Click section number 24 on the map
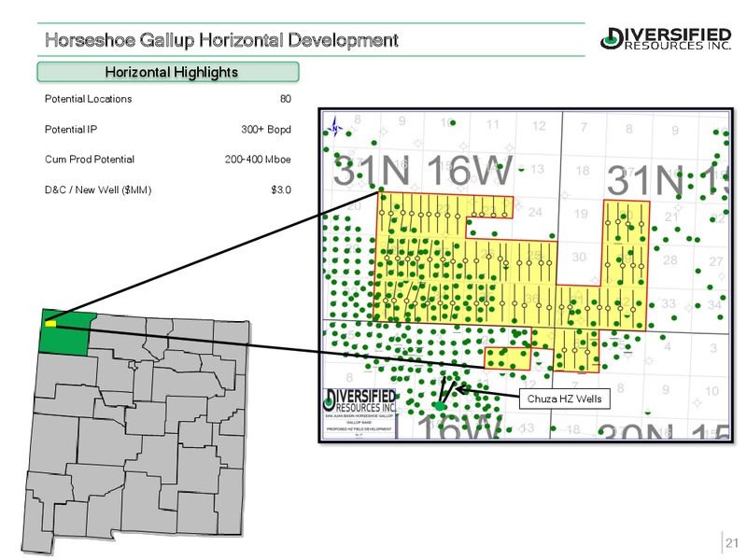The height and width of the screenshot is (560, 747). pos(535,212)
